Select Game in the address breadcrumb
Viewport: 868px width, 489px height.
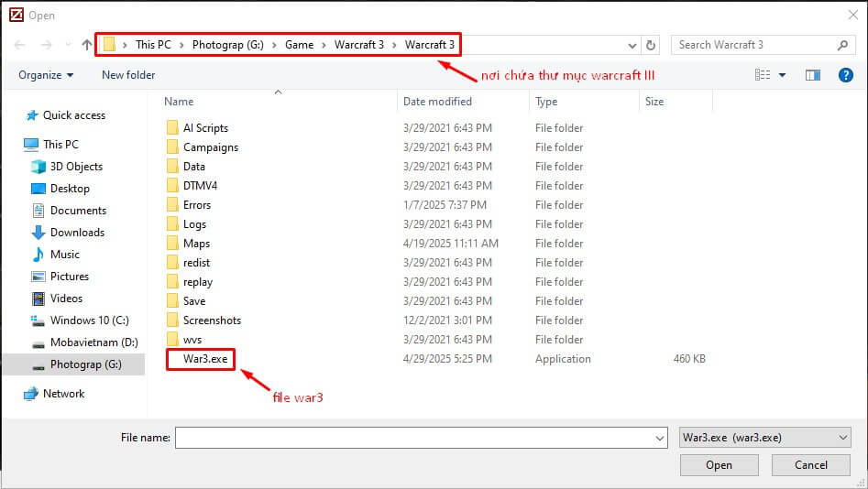click(x=300, y=45)
